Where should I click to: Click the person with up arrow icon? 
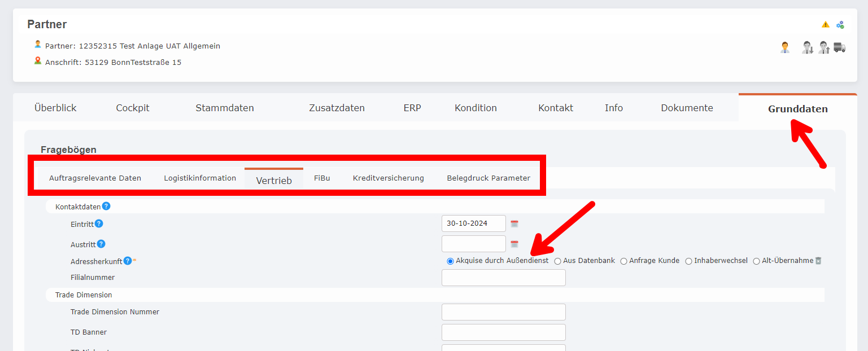824,47
